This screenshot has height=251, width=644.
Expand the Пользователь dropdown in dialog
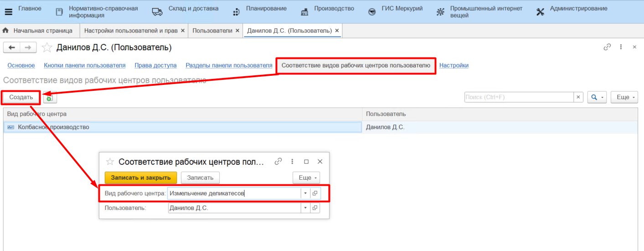tap(305, 208)
